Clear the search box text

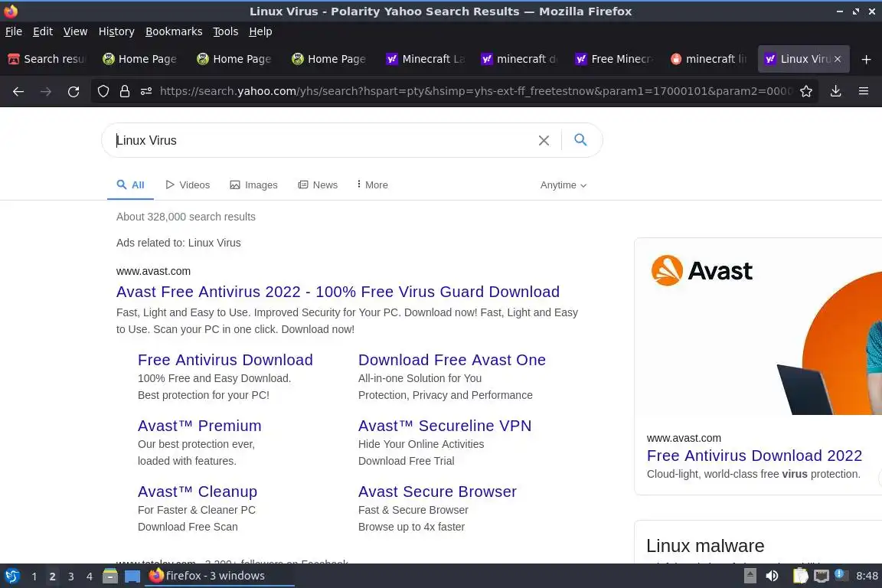pos(544,140)
